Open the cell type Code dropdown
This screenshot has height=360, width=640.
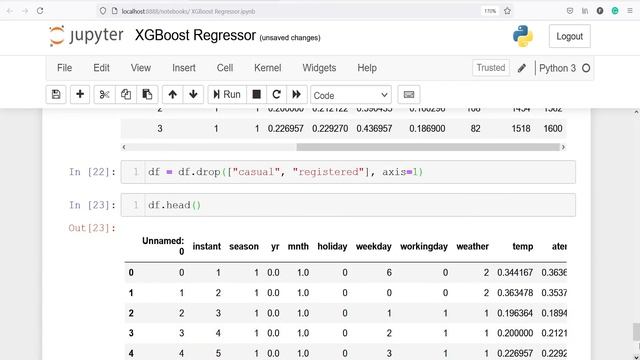coord(351,95)
